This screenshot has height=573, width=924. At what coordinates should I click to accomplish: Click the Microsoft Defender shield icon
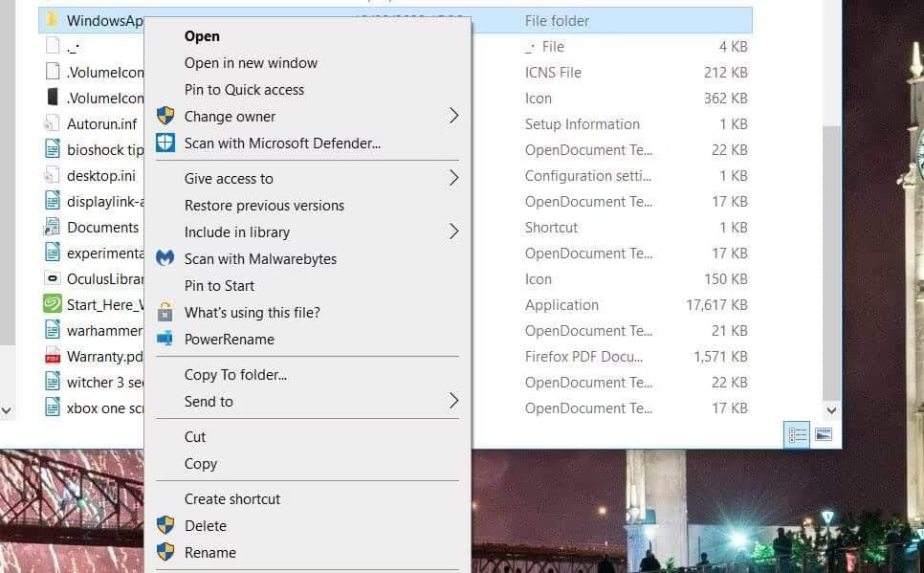[x=166, y=143]
